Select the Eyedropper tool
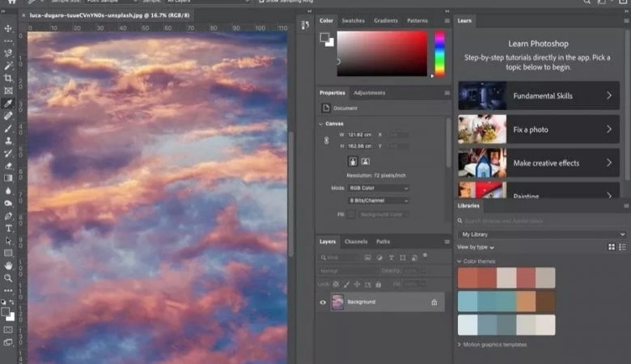The height and width of the screenshot is (364, 631). click(8, 104)
